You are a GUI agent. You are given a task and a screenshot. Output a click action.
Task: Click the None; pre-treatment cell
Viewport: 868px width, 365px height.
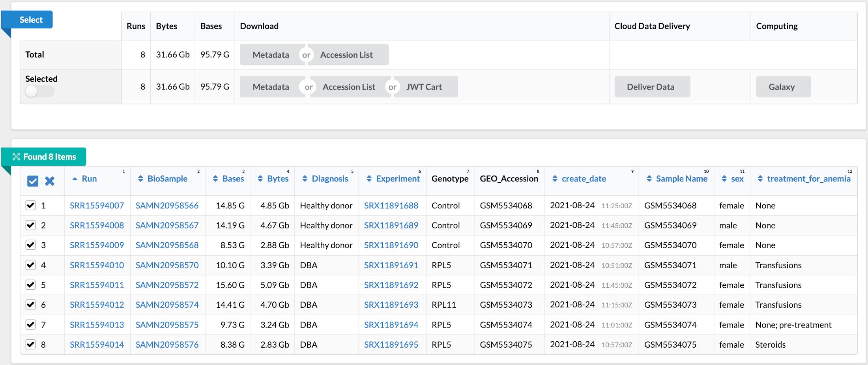coord(793,325)
